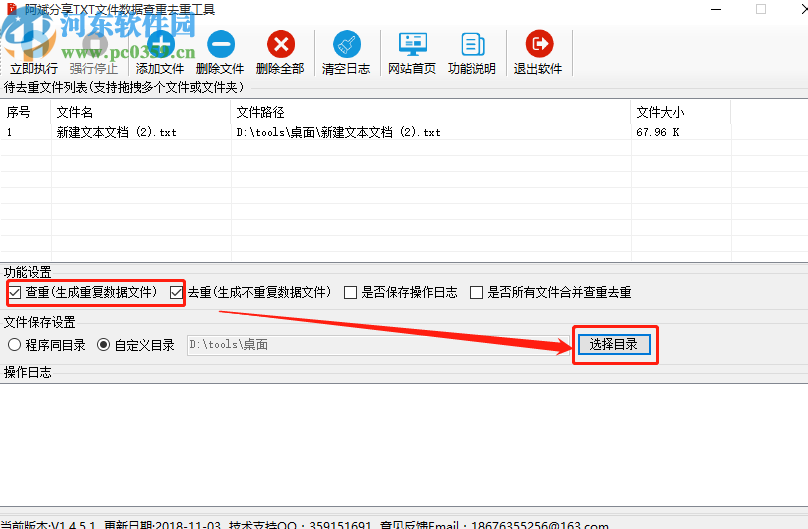
Task: Exit via 退出软件 icon
Action: point(538,54)
